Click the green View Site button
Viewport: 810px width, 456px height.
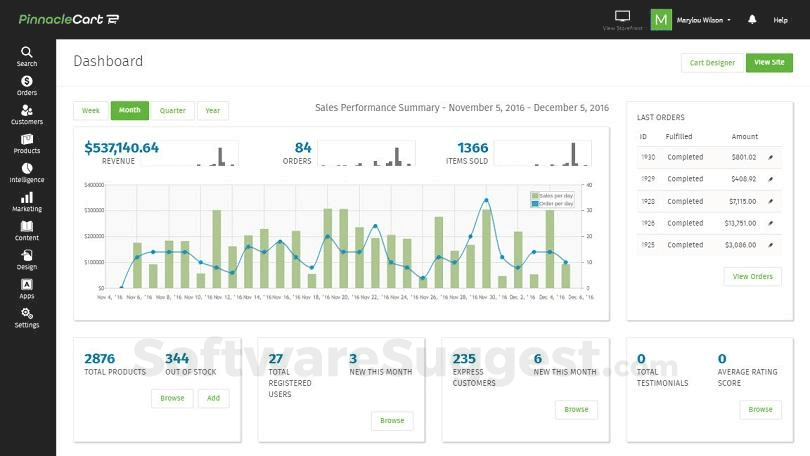769,62
